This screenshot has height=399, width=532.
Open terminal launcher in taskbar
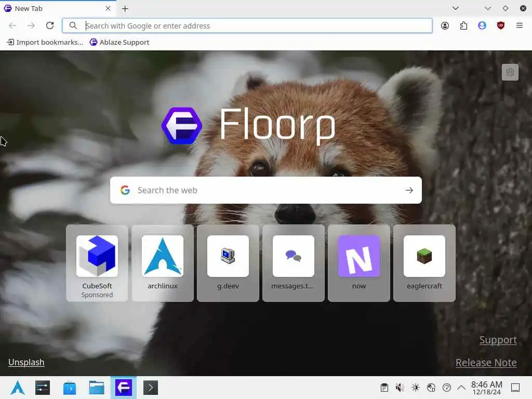(151, 388)
